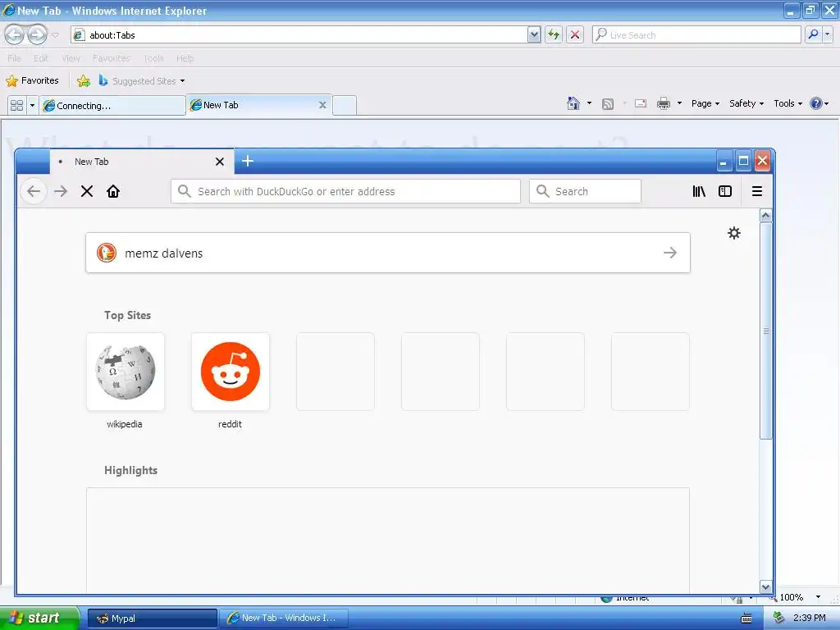840x630 pixels.
Task: Close the IE New Tab tab
Action: pos(322,105)
